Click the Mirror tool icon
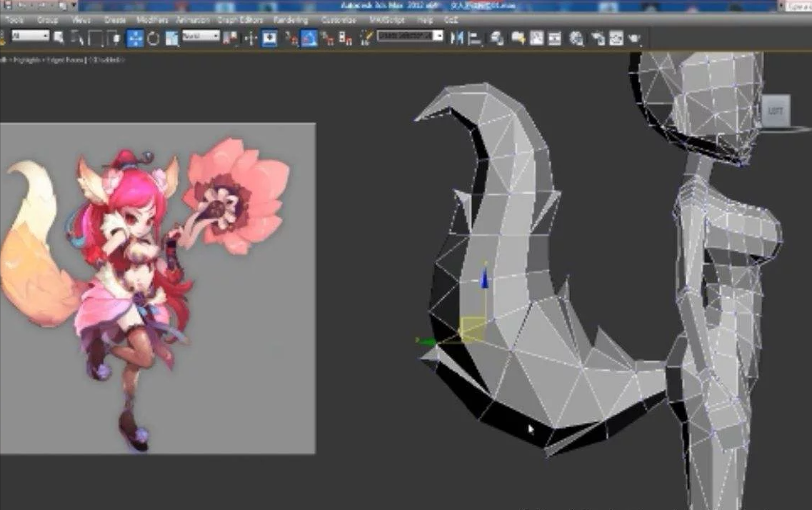The height and width of the screenshot is (510, 812). click(458, 38)
